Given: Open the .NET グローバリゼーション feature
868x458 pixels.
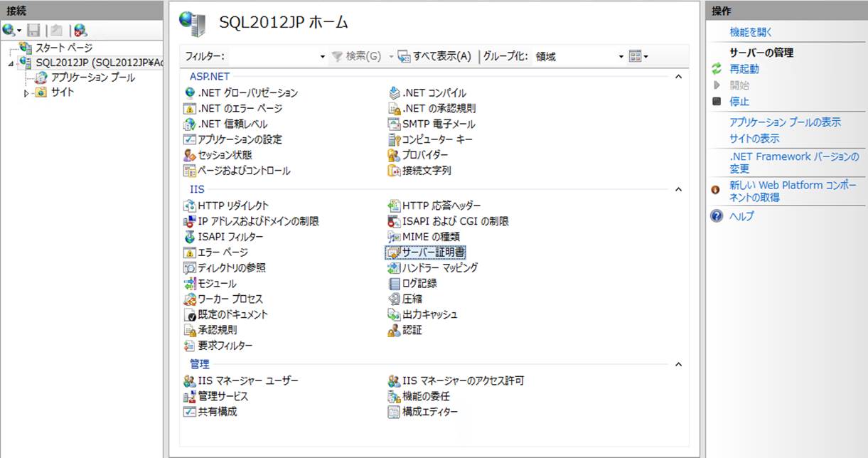Looking at the screenshot, I should click(x=241, y=93).
